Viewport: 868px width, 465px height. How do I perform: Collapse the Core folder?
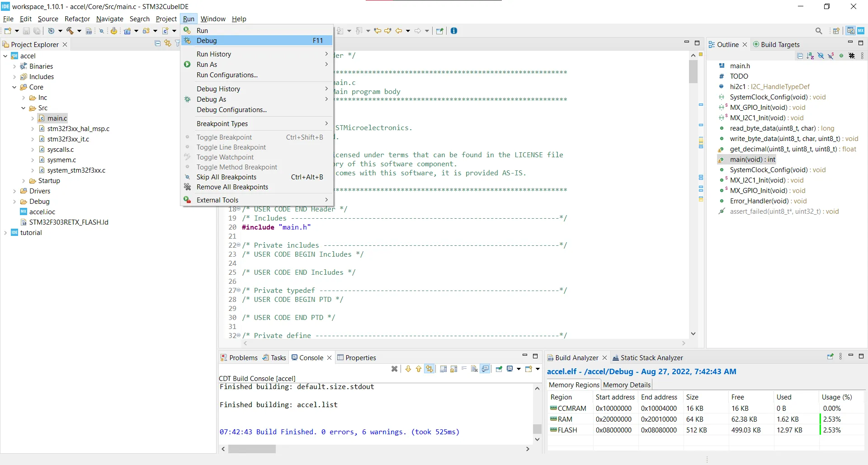pyautogui.click(x=14, y=87)
